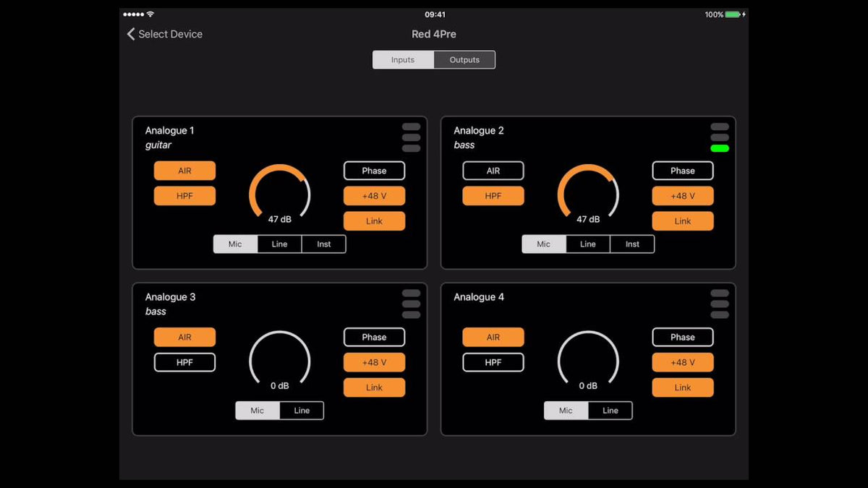
Task: Enable AIR on Analogue 2
Action: point(493,171)
